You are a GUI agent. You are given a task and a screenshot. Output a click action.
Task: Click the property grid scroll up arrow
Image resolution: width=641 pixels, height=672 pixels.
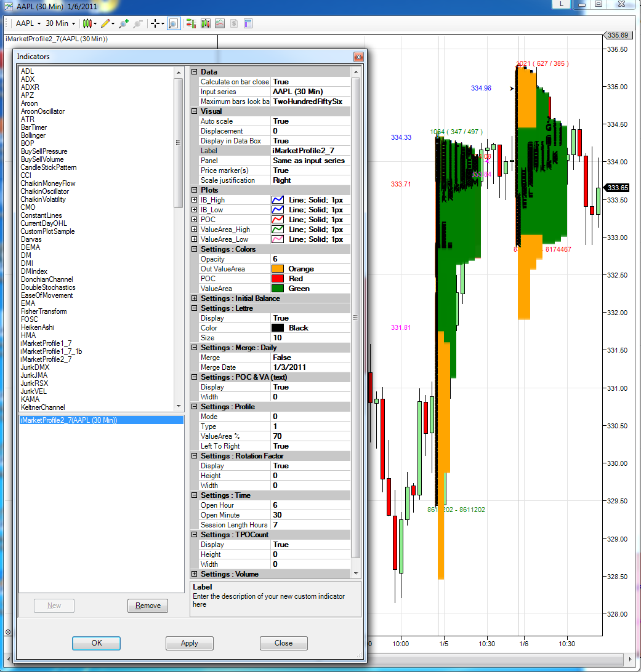pos(356,73)
